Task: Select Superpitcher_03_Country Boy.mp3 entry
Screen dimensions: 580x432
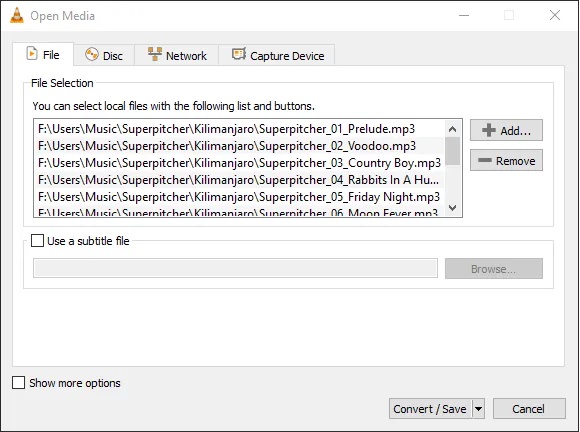Action: 239,163
